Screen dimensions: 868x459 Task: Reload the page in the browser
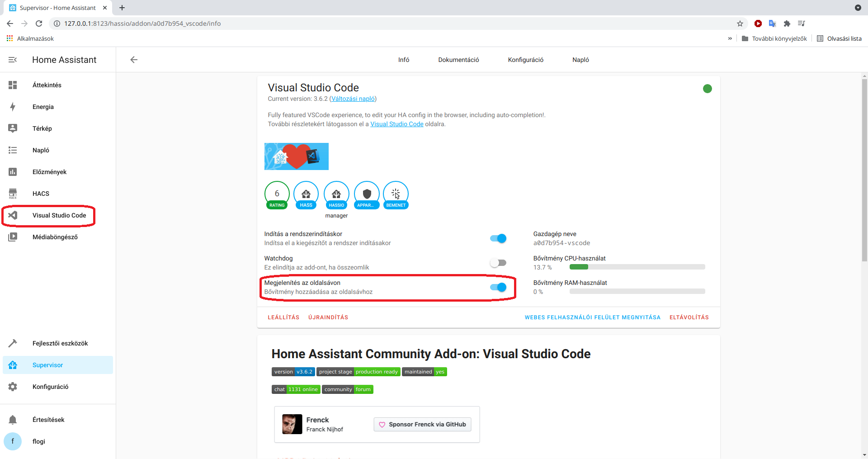(x=39, y=24)
